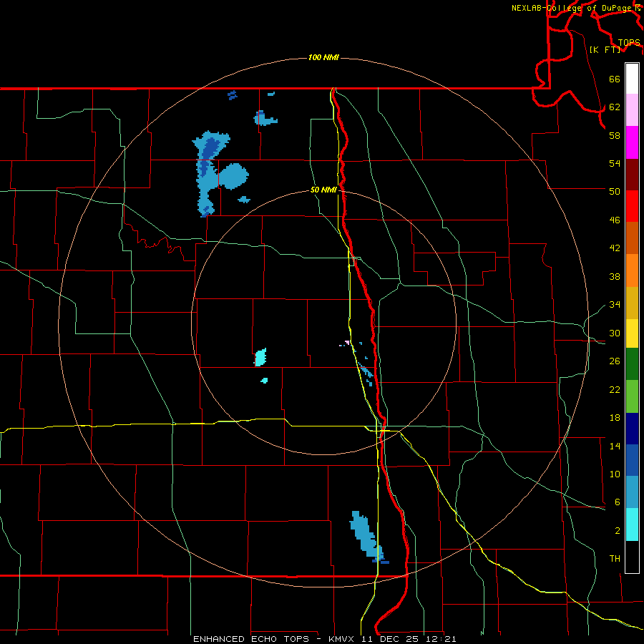Click the cyan legend swatch
The width and height of the screenshot is (644, 644).
632,525
